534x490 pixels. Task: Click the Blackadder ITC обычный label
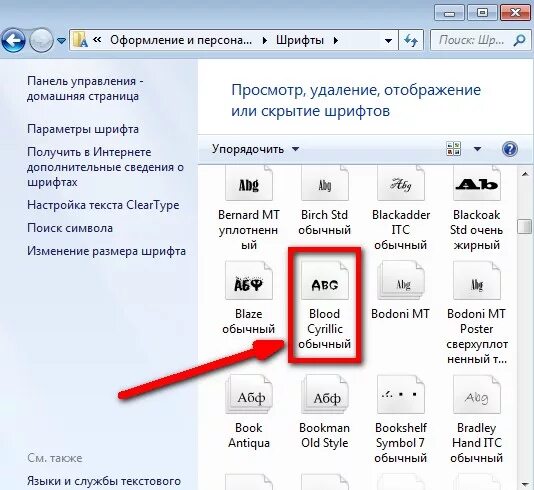(400, 230)
